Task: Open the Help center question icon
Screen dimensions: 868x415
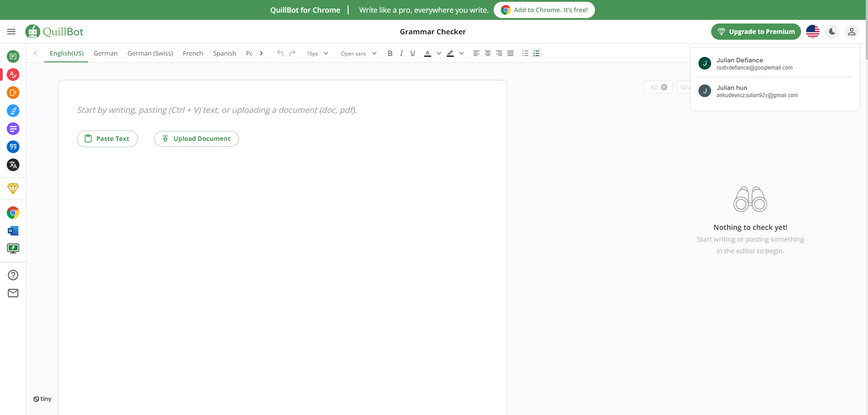Action: pos(13,275)
